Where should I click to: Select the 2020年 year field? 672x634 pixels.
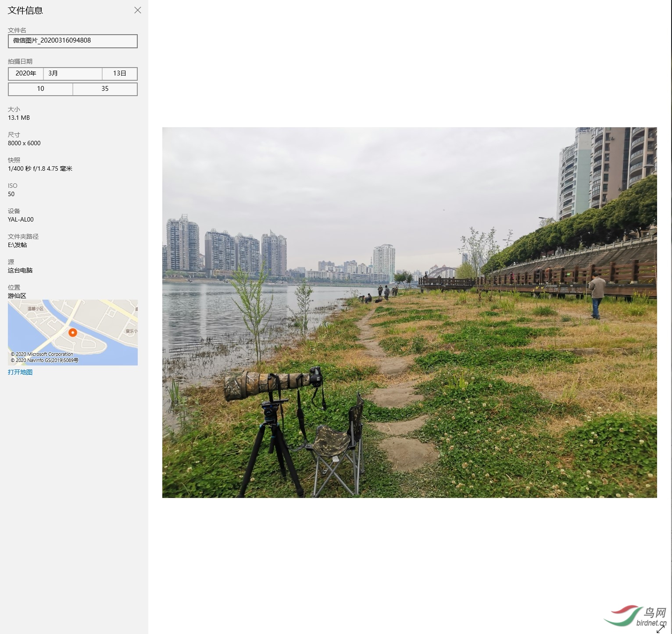pyautogui.click(x=26, y=73)
